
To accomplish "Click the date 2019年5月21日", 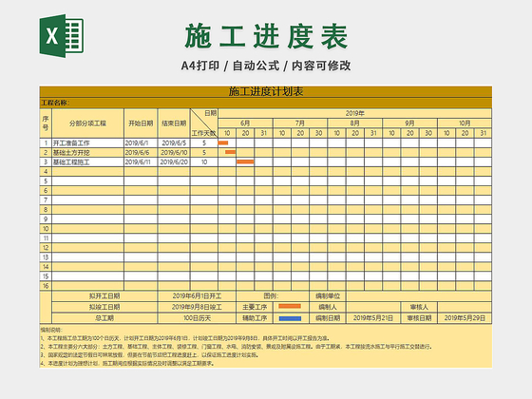I will [x=373, y=318].
